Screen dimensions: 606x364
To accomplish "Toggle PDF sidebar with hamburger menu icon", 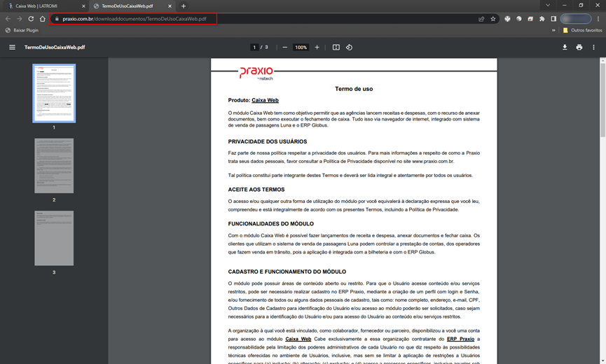I will click(13, 47).
